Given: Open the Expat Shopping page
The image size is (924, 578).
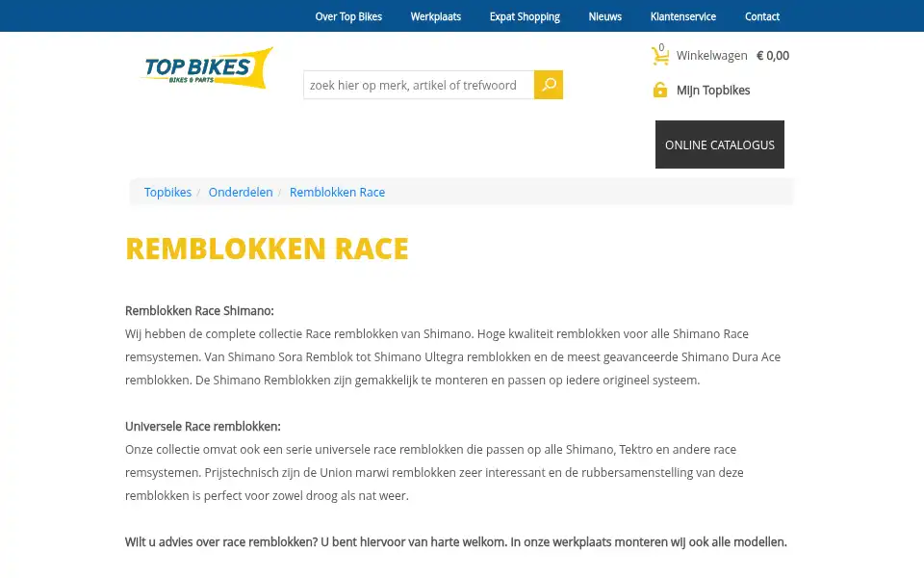Looking at the screenshot, I should (x=525, y=16).
